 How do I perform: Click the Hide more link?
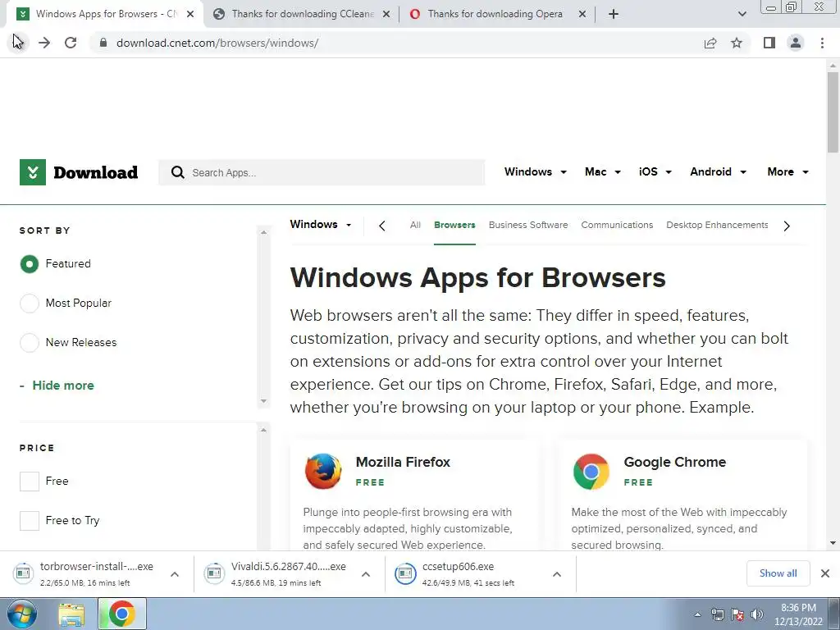pos(62,386)
